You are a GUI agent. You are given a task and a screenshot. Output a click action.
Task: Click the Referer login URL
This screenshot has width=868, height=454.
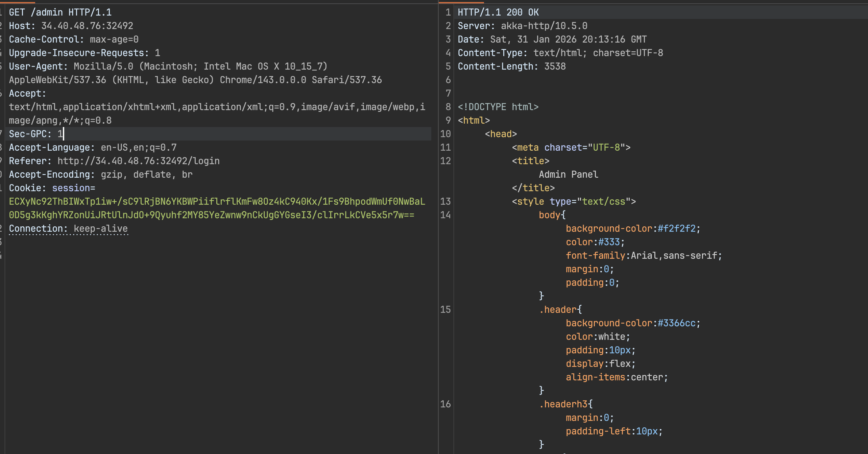(x=139, y=161)
